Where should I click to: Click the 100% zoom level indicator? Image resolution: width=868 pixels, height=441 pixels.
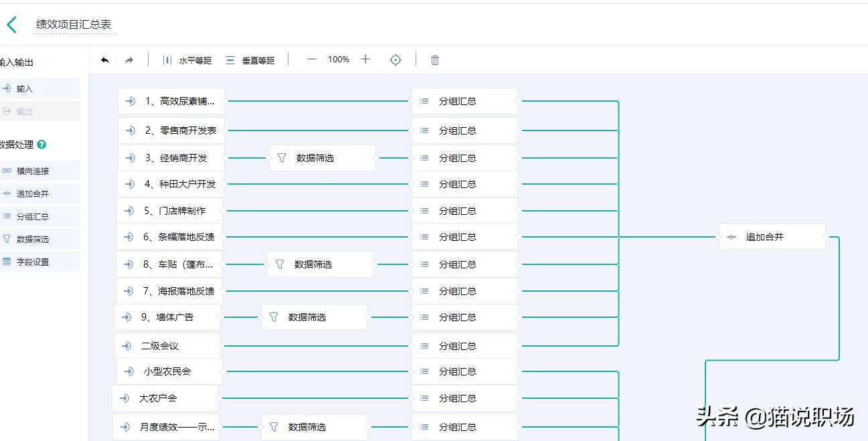338,60
